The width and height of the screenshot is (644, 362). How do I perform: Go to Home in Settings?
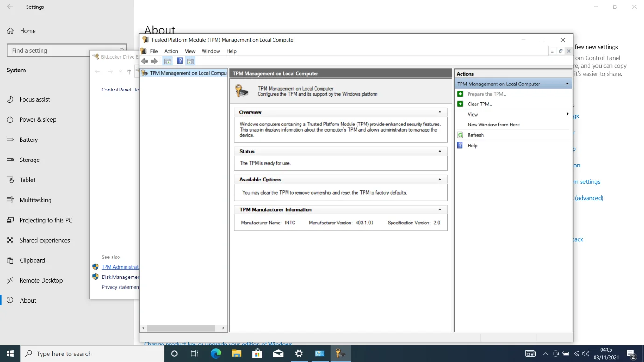coord(28,31)
